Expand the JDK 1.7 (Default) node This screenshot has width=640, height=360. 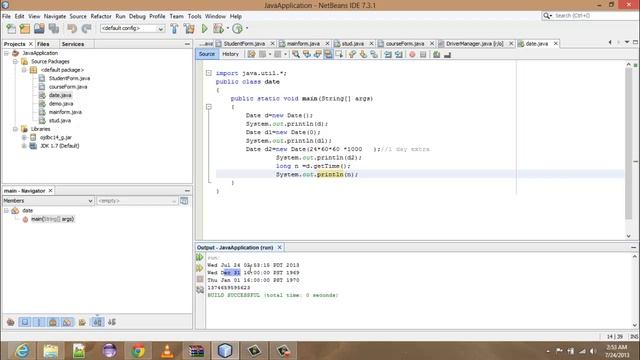point(24,146)
